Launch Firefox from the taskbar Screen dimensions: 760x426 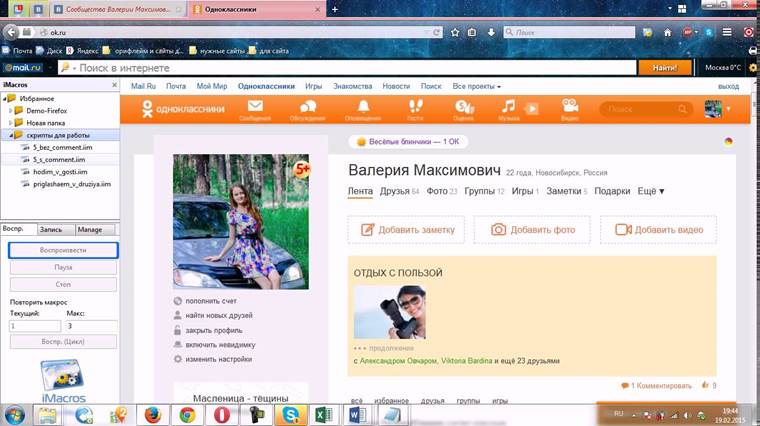click(x=152, y=415)
